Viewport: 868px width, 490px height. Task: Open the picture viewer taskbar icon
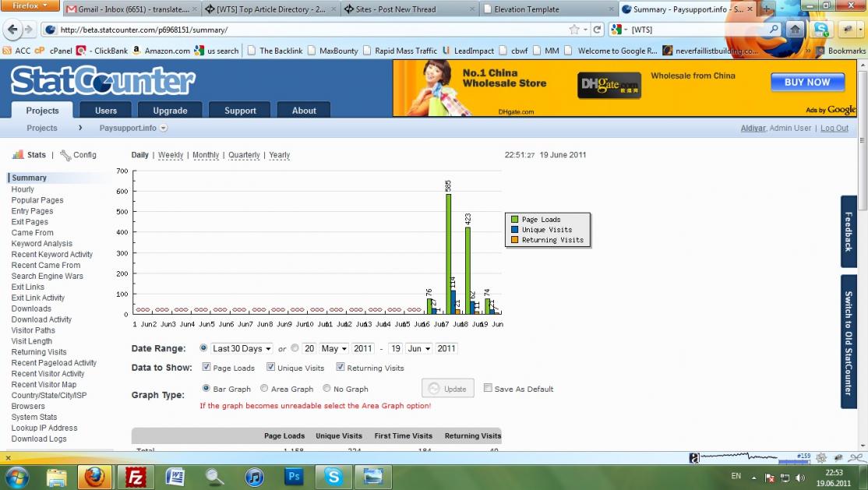373,477
